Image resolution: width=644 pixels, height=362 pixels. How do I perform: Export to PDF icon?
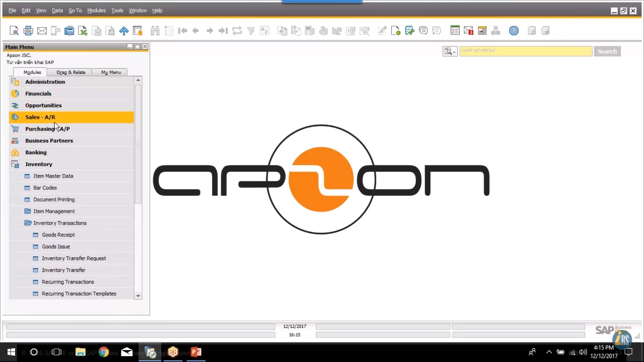[110, 31]
